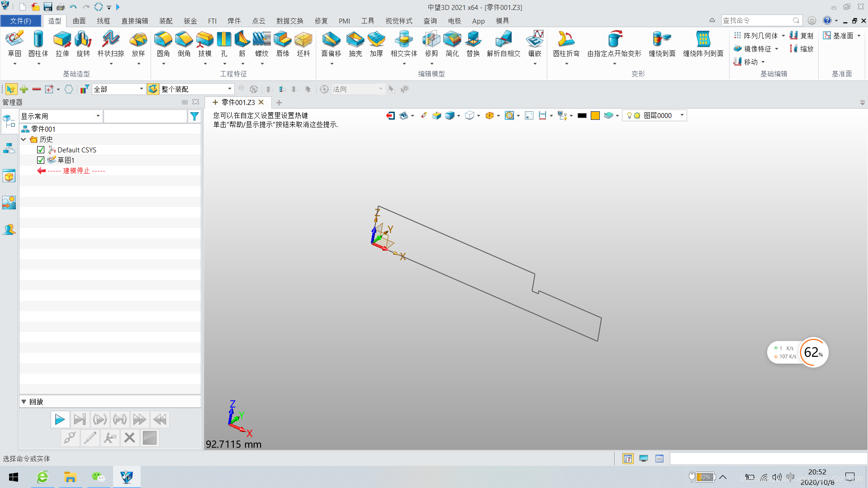The height and width of the screenshot is (488, 868).
Task: Click the 复制 copy button
Action: coord(802,36)
